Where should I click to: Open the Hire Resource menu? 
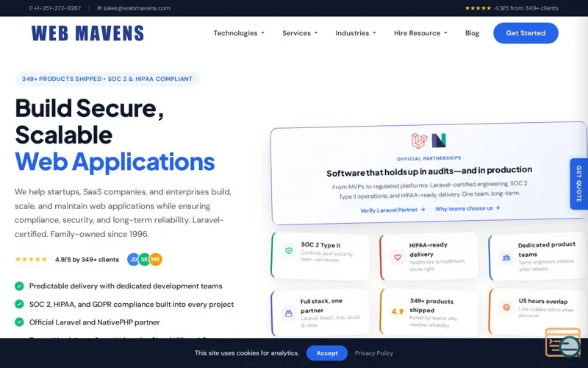[420, 33]
